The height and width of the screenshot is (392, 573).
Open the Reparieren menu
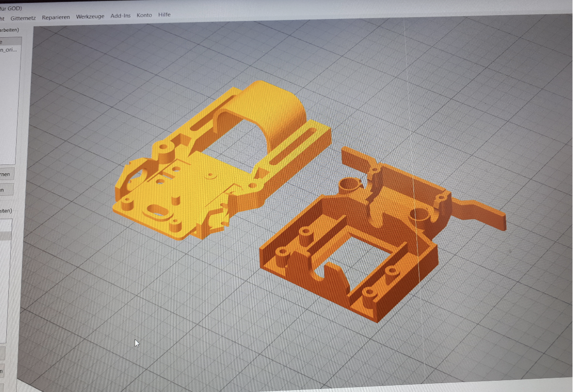click(x=56, y=17)
